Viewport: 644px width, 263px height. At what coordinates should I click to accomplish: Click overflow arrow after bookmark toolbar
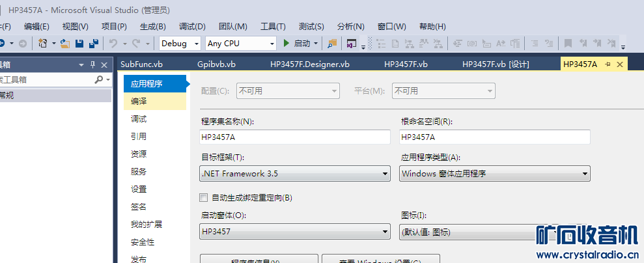[x=623, y=47]
